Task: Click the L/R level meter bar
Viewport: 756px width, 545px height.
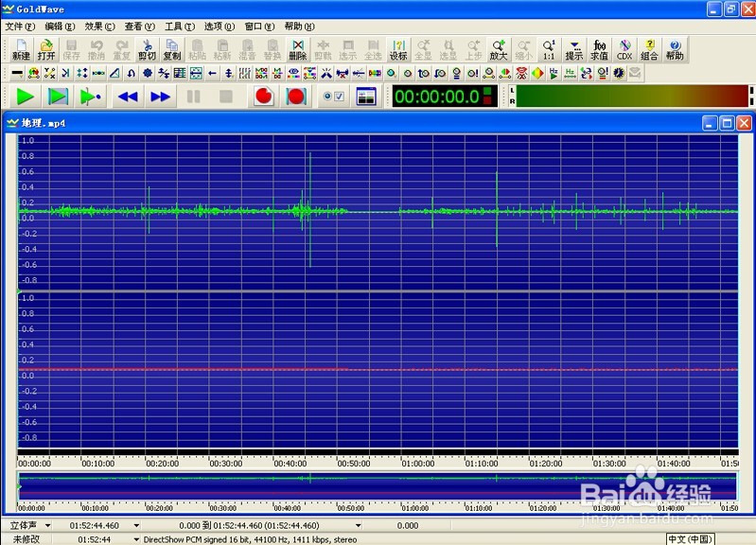Action: tap(632, 96)
